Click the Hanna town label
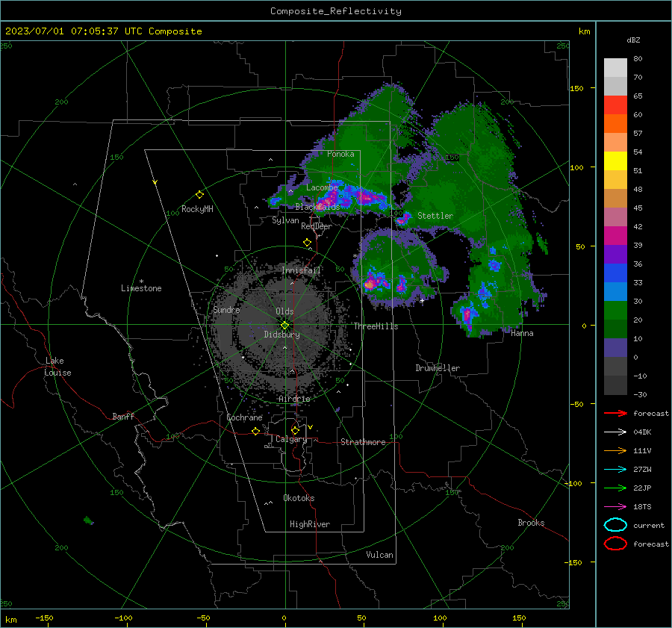Screen dimensions: 672x628 point(522,333)
